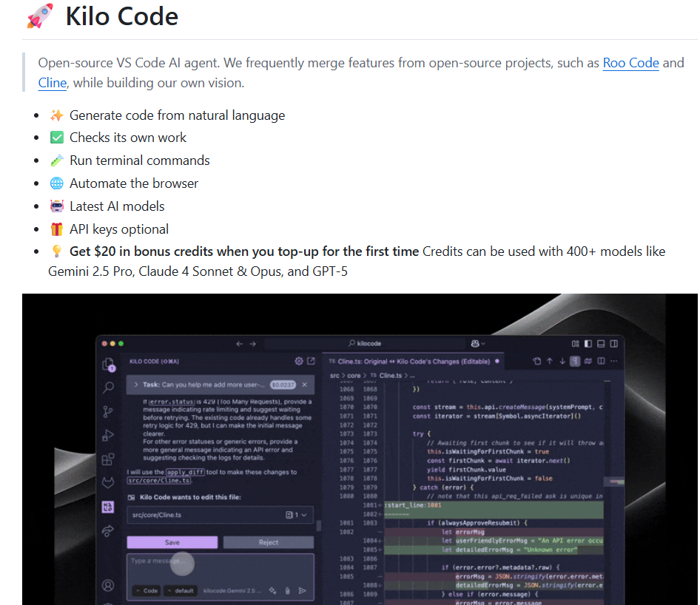Image resolution: width=700 pixels, height=605 pixels.
Task: Toggle the secondary sidebar layout icon
Action: [x=614, y=343]
